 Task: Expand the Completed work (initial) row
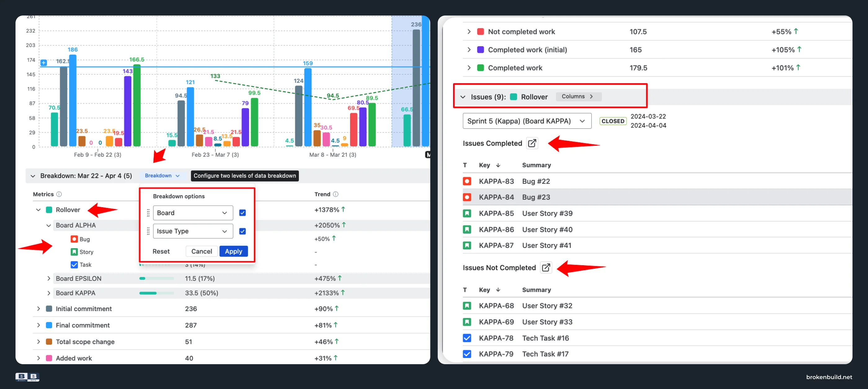click(x=469, y=50)
